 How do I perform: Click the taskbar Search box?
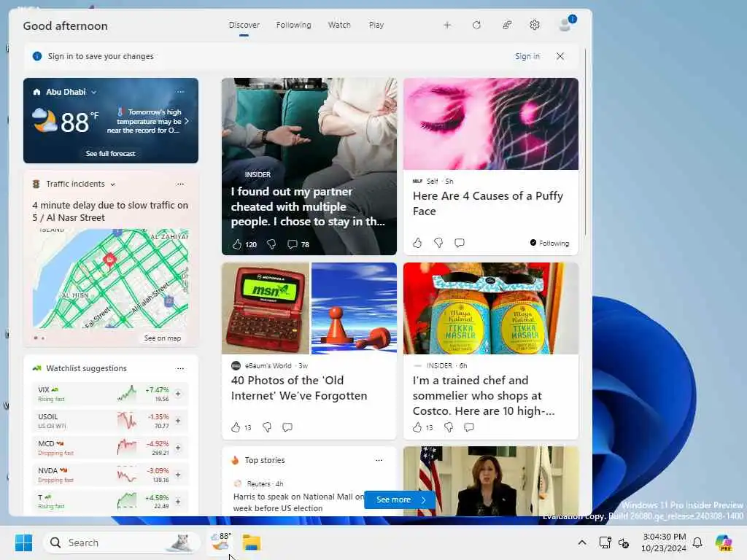(122, 542)
